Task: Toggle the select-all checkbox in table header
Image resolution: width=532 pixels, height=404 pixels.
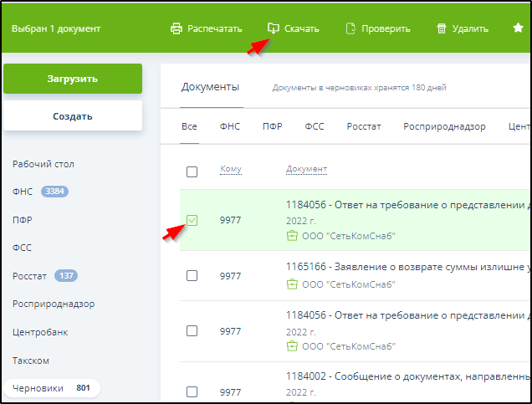Action: coord(192,171)
